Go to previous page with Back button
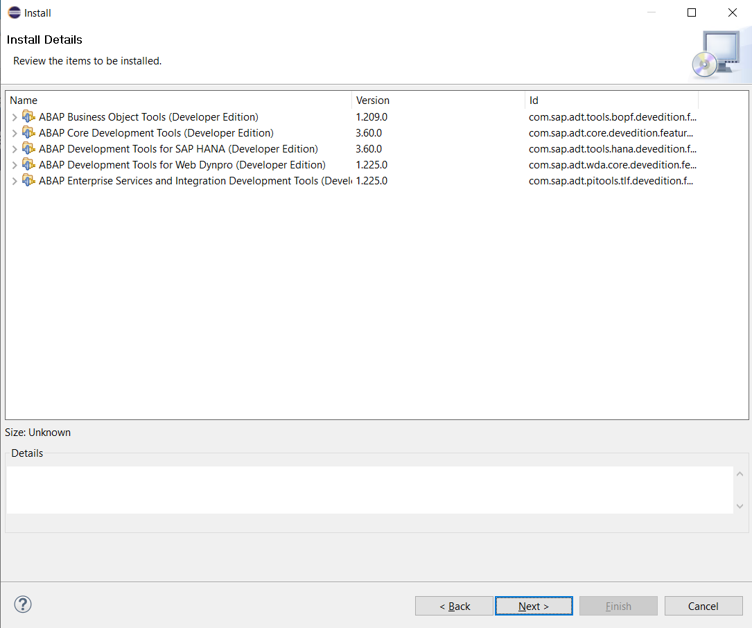The height and width of the screenshot is (628, 752). [454, 606]
